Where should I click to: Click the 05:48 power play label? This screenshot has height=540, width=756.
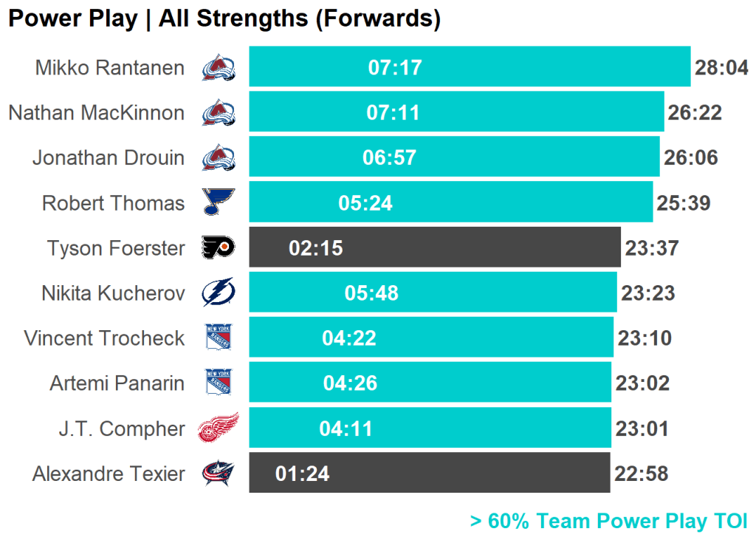tap(371, 293)
